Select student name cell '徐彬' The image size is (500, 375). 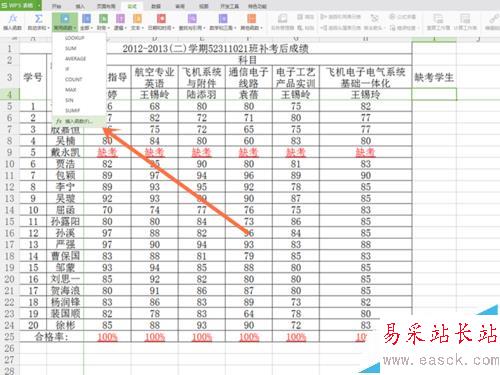[65, 325]
